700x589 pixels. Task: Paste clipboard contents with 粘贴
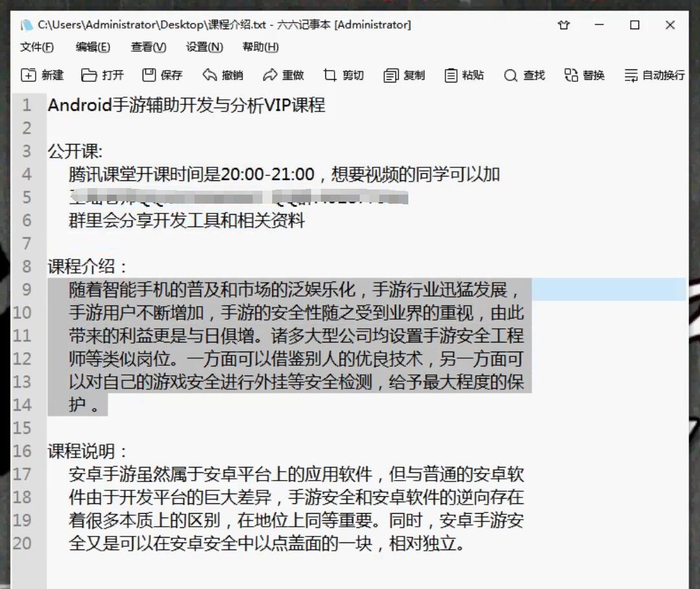pos(463,75)
